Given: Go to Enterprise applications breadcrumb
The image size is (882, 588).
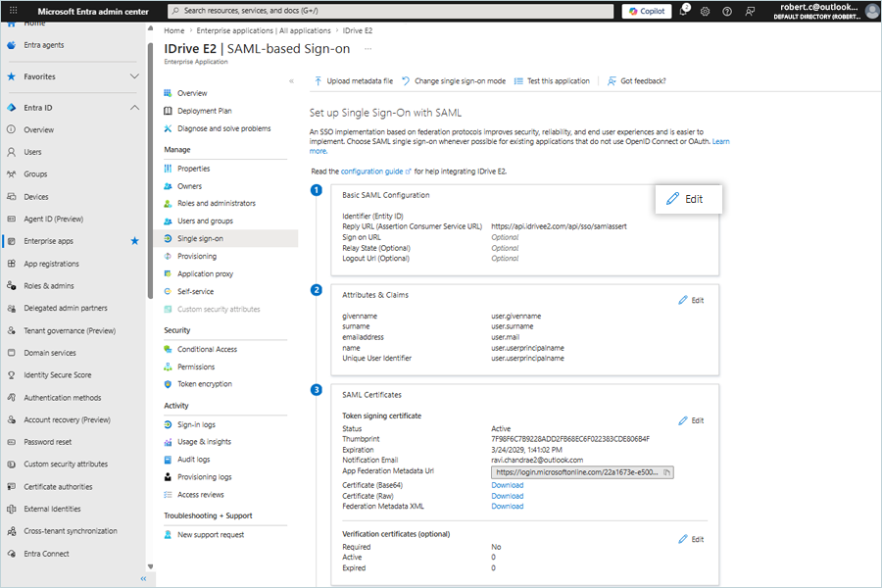Looking at the screenshot, I should (x=264, y=30).
